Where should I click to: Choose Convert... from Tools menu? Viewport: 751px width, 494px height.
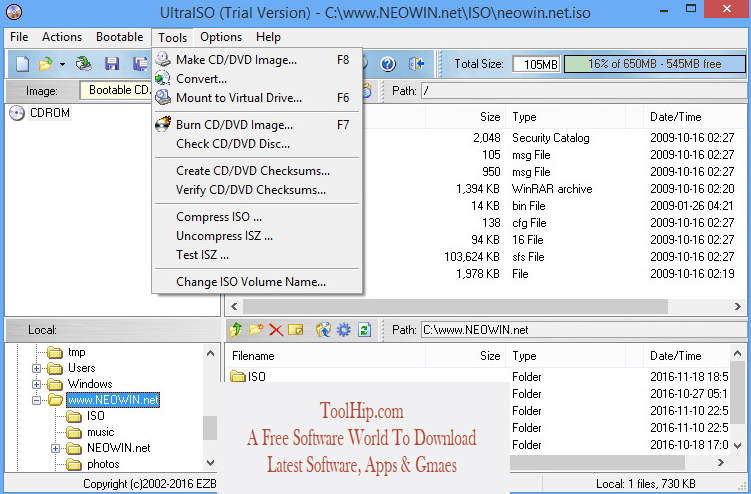tap(257, 79)
